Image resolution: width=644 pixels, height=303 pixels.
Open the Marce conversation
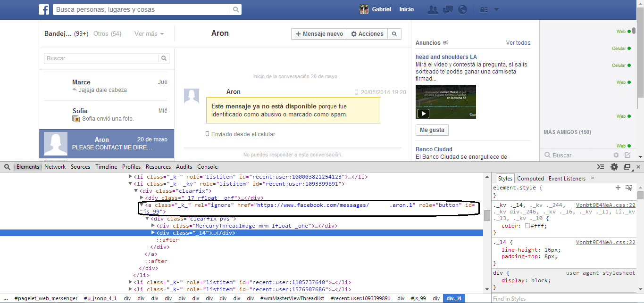(x=107, y=86)
